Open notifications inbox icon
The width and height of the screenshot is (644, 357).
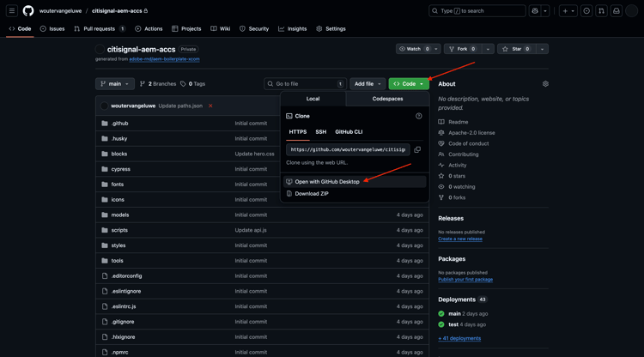617,11
